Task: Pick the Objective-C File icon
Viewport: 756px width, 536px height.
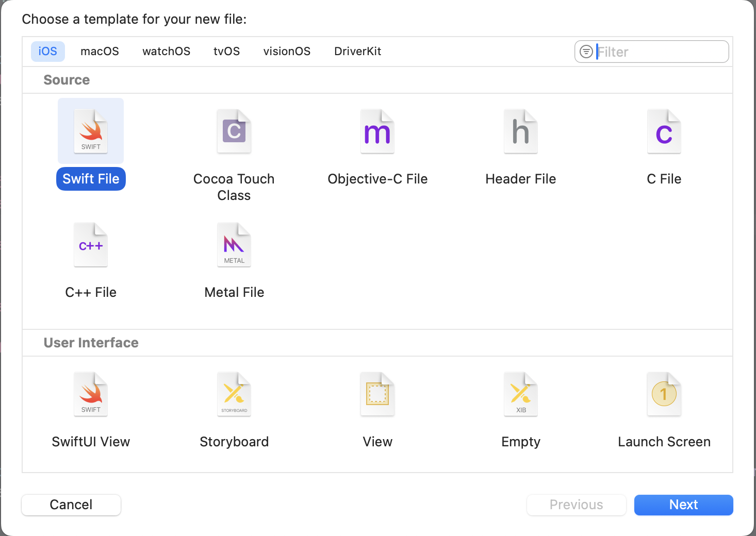Action: click(x=377, y=131)
